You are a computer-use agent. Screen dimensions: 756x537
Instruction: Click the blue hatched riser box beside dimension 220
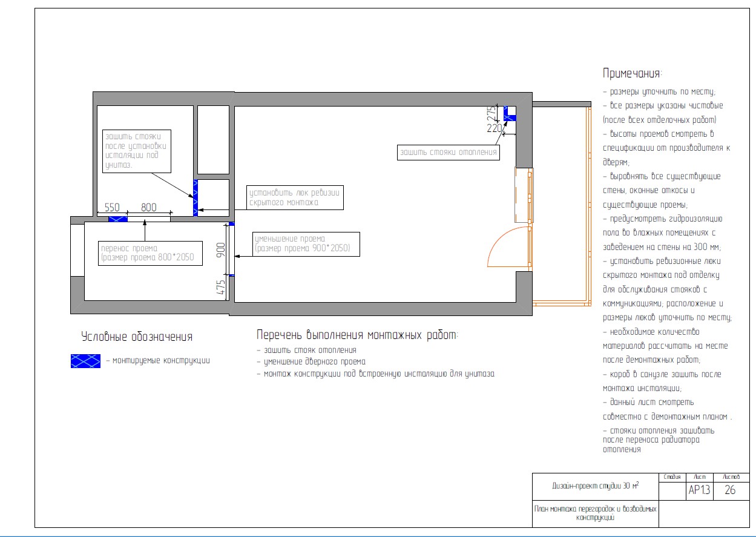pyautogui.click(x=509, y=113)
